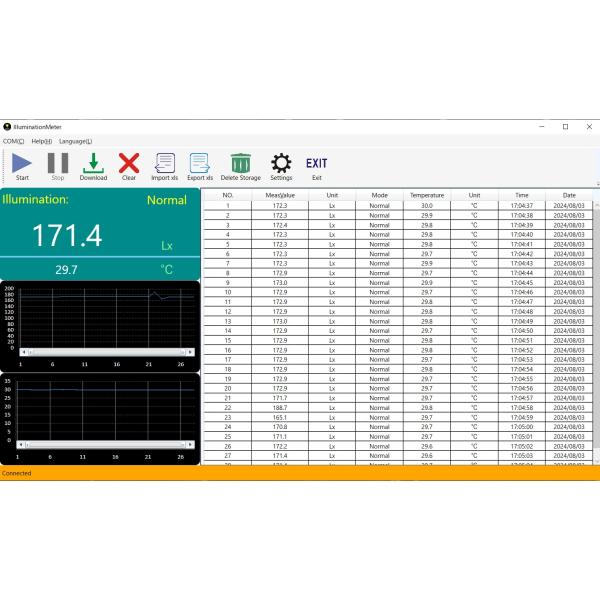Open the Help menu
Image resolution: width=600 pixels, height=600 pixels.
[x=42, y=141]
